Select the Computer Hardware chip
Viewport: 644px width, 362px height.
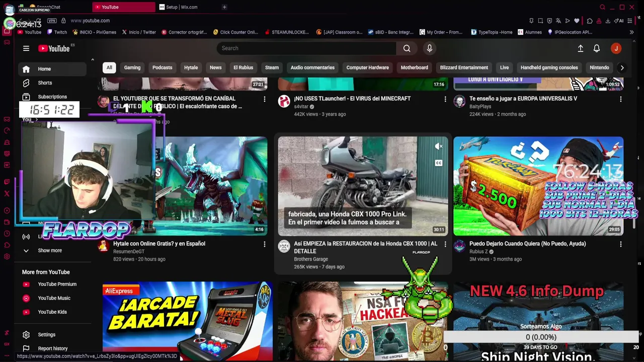[367, 67]
